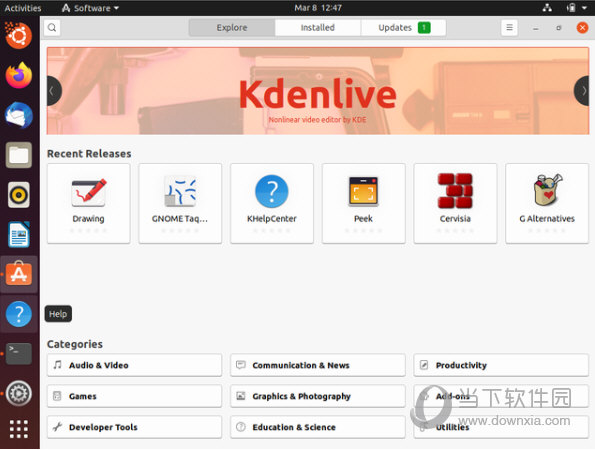Browse the Communication & News category
Image resolution: width=595 pixels, height=450 pixels.
(318, 365)
